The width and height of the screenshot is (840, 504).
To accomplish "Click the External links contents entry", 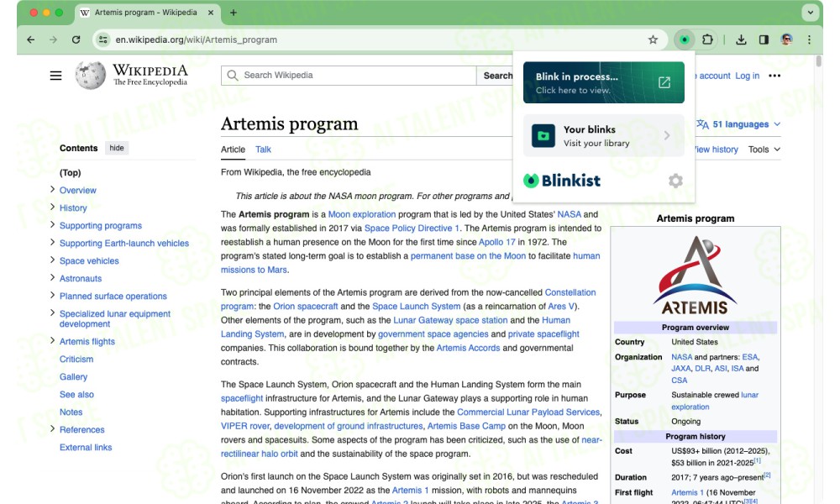I will point(86,447).
